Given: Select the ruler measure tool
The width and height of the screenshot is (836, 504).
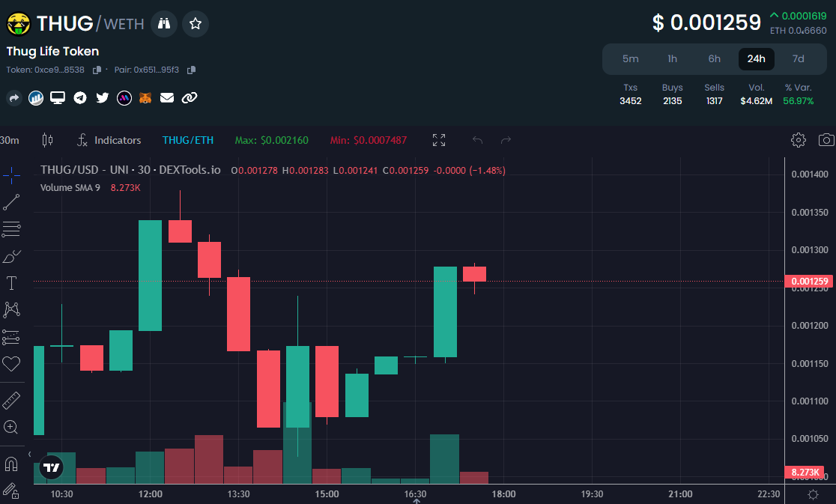Looking at the screenshot, I should 11,401.
